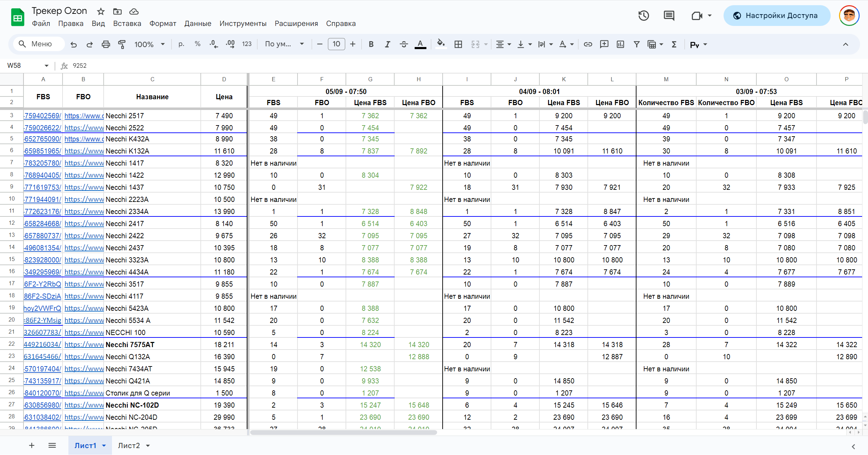Open the font family dropdown
The height and width of the screenshot is (455, 868).
(x=284, y=44)
